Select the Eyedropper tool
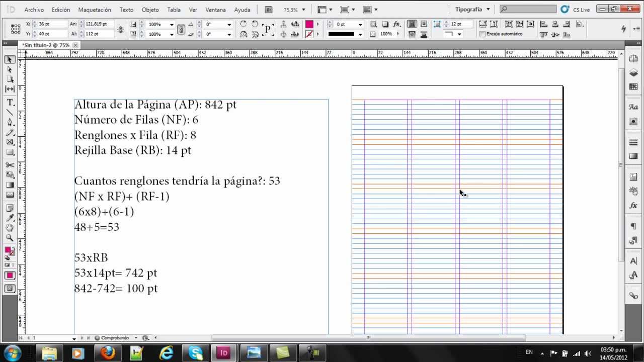 tap(10, 218)
